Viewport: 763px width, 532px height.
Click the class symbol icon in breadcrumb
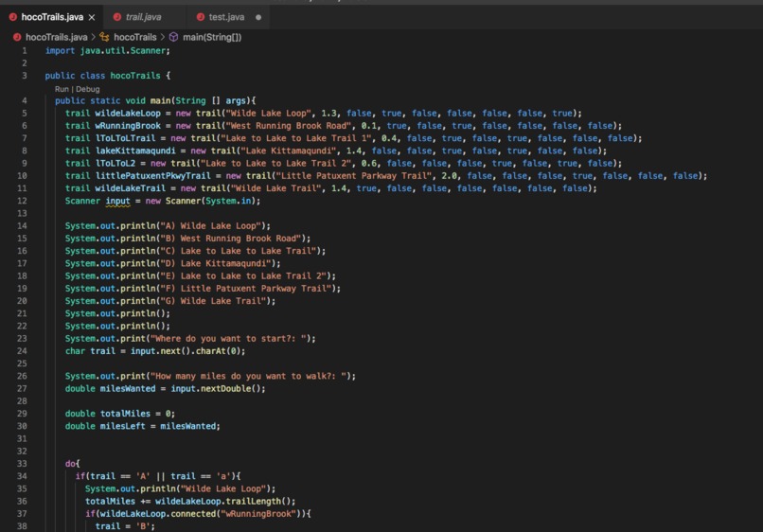(104, 37)
